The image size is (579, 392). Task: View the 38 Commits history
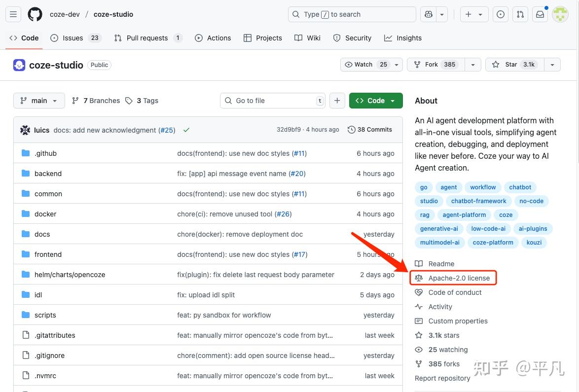369,130
